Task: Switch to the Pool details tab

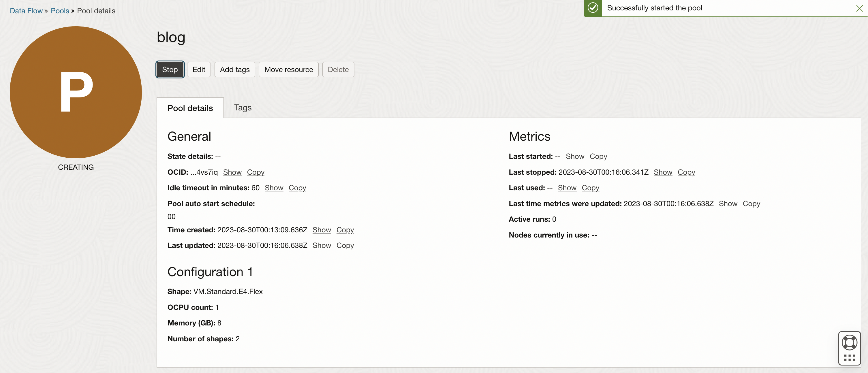Action: tap(190, 108)
